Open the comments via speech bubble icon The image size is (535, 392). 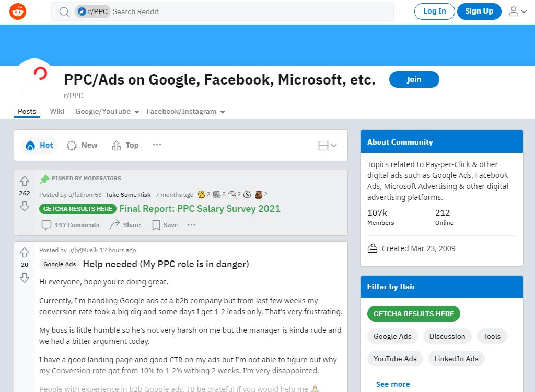tap(47, 224)
